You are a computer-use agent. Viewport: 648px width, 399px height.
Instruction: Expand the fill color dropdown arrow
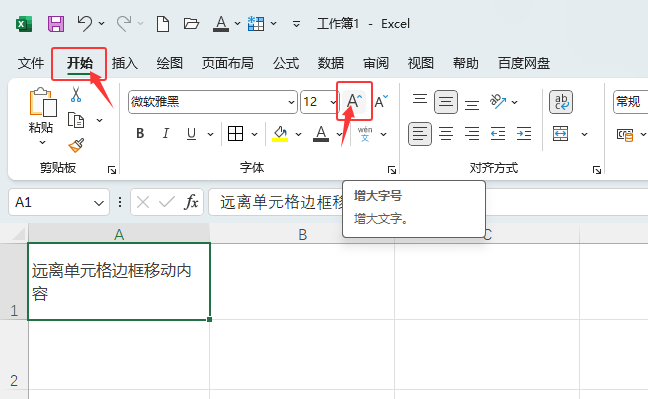tap(298, 134)
